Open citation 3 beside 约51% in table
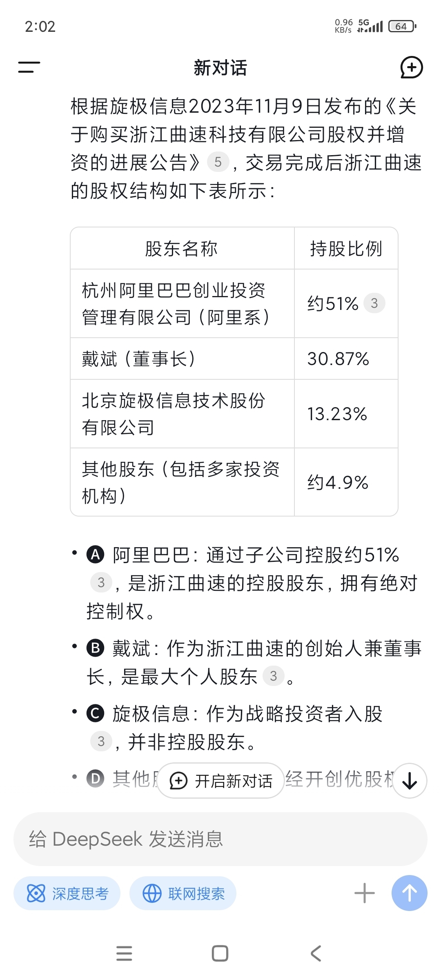This screenshot has height=980, width=441. pos(374,303)
